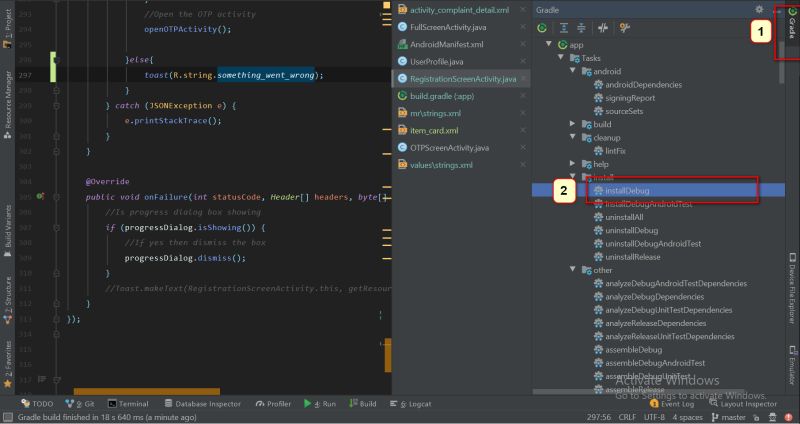Open the Build Variants side panel
The width and height of the screenshot is (800, 424).
pos(7,230)
